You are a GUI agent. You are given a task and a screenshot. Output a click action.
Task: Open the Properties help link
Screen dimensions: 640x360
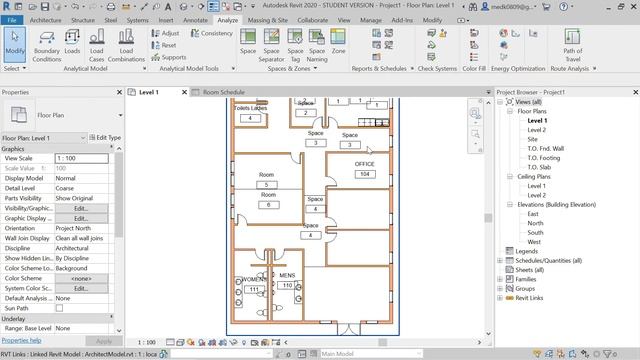tap(21, 340)
